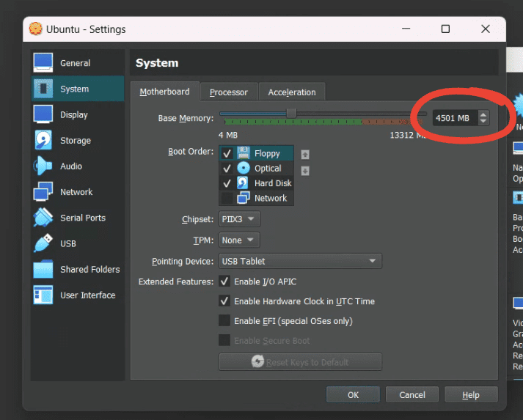
Task: Open the Pointing Device USB Tablet dropdown
Action: coord(300,261)
